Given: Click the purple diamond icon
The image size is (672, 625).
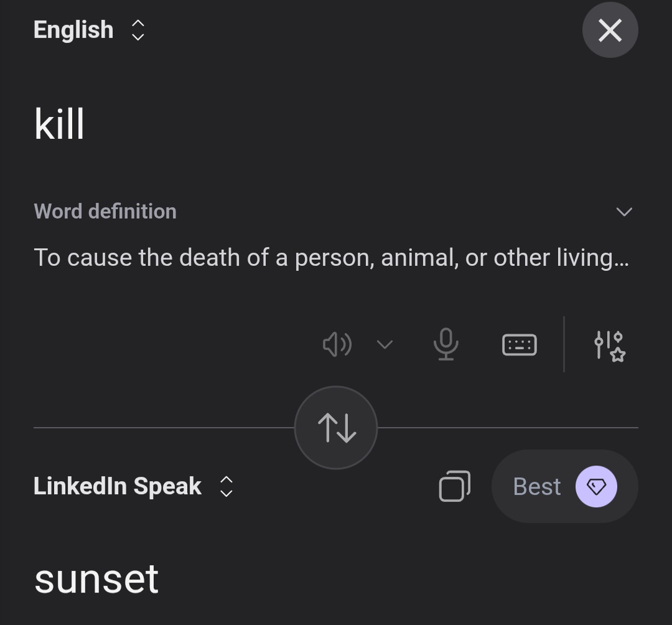Looking at the screenshot, I should tap(596, 486).
